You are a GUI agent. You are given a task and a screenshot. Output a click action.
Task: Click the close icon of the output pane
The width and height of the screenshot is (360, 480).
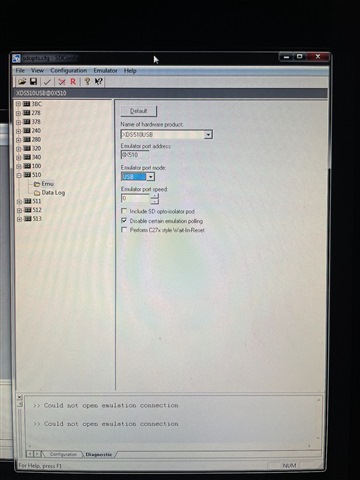tap(19, 397)
